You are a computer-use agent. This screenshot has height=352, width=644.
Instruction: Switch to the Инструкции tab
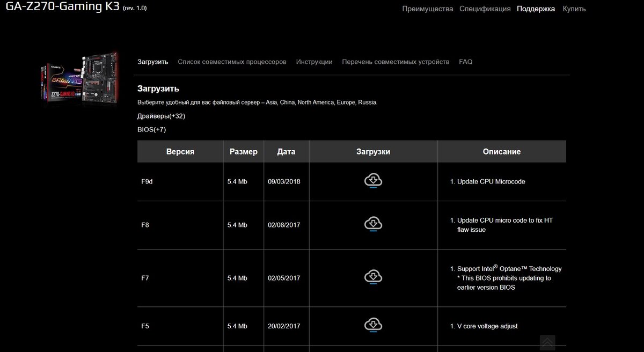314,62
